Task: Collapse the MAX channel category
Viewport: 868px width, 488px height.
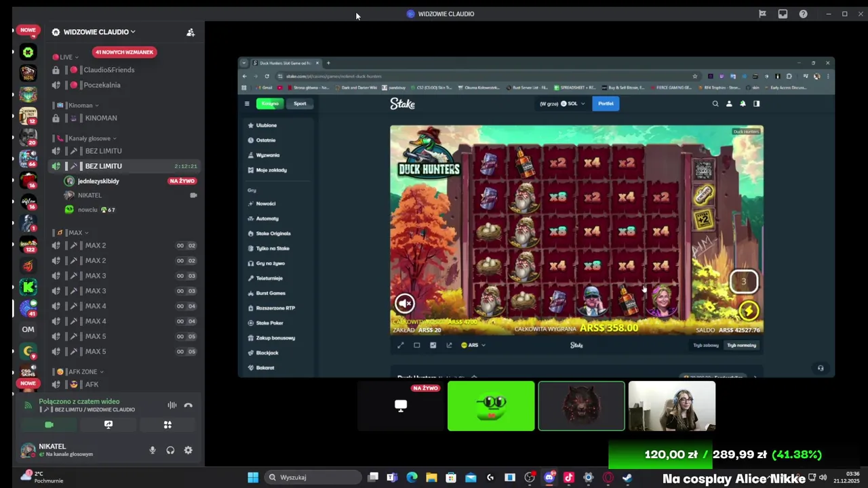Action: click(73, 232)
